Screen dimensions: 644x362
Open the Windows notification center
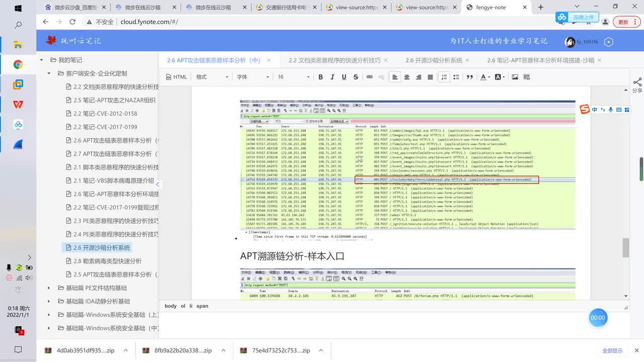click(18, 349)
